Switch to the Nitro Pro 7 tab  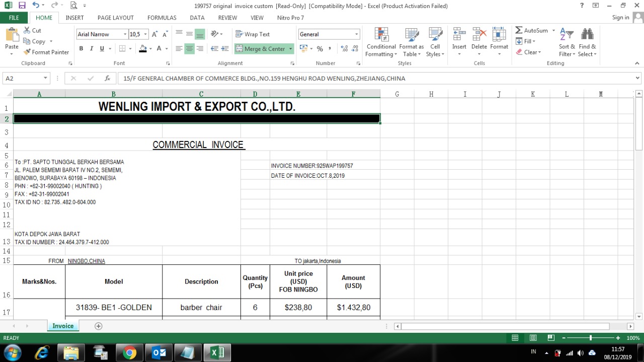291,18
